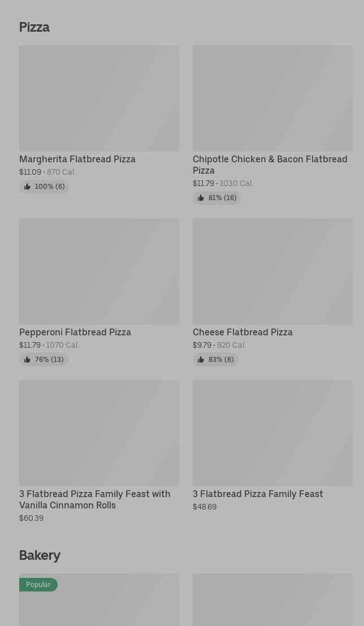Choose 3 Flatbread Pizza Family Feast title
Screen dimensions: 364x626
pos(258,494)
